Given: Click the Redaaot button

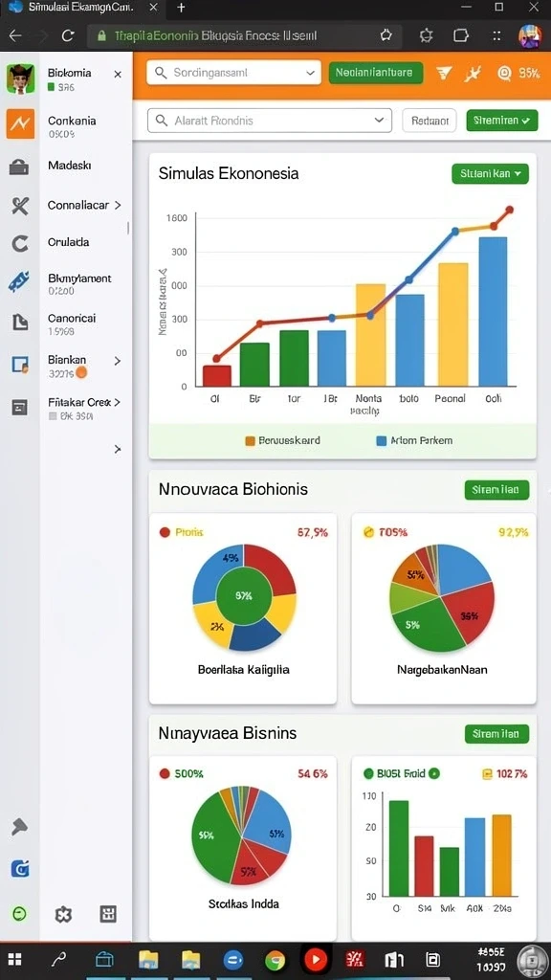Looking at the screenshot, I should (x=430, y=121).
